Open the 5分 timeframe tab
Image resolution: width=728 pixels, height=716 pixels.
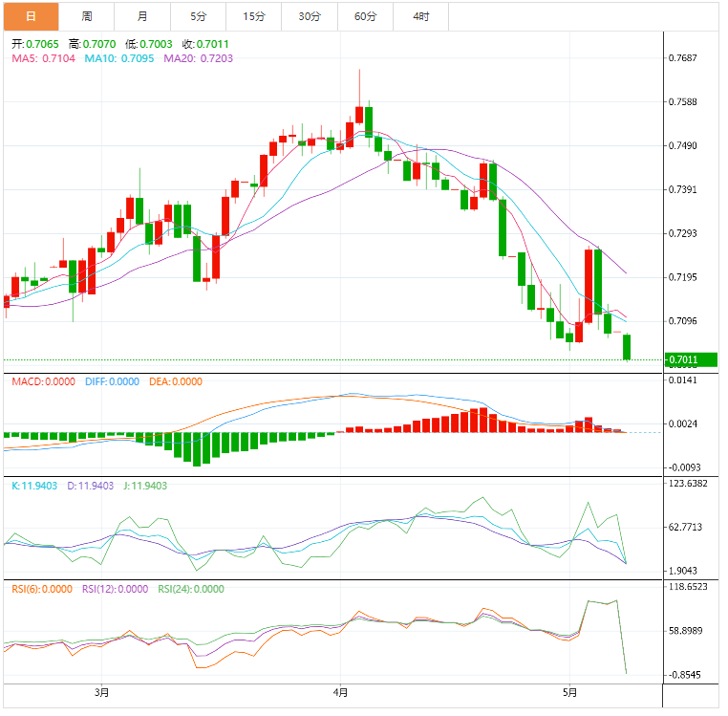pyautogui.click(x=199, y=16)
